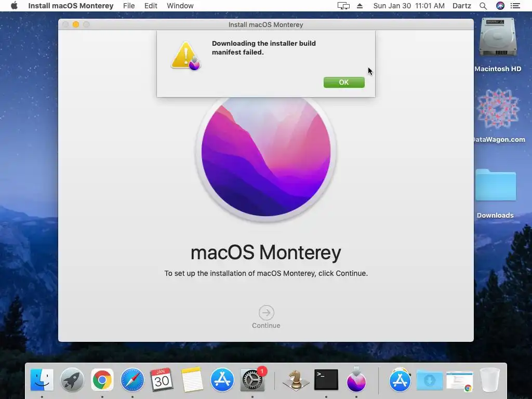Launch Google Chrome from the Dock
The width and height of the screenshot is (532, 399).
(x=102, y=380)
